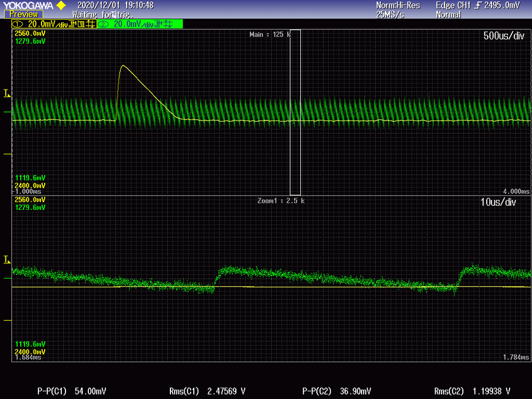Click CH1 20.0mV/div scale value

point(48,24)
